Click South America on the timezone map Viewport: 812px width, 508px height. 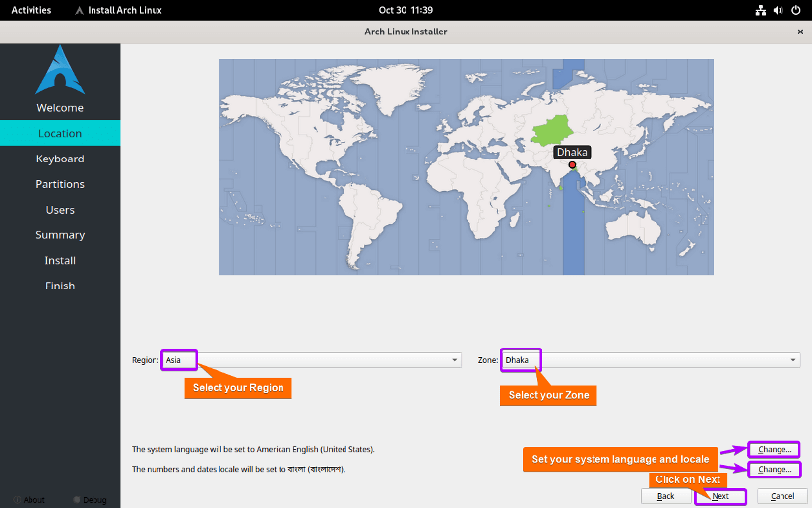(370, 221)
